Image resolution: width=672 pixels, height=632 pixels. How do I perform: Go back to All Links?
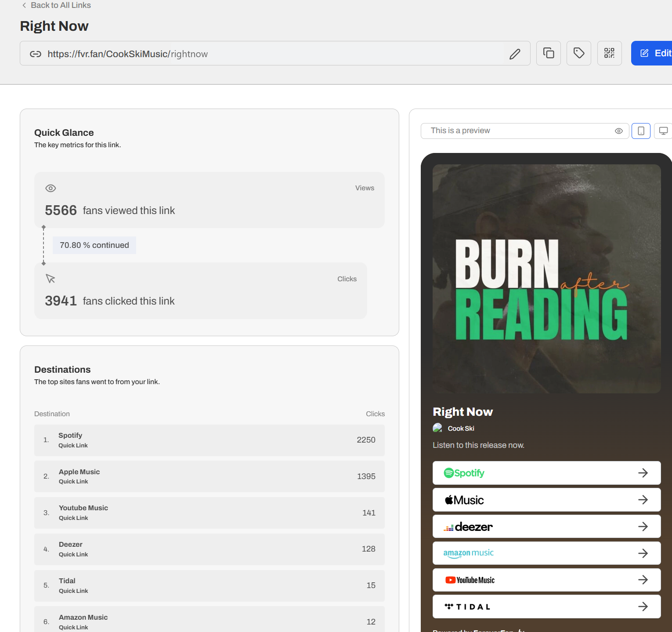(x=56, y=5)
